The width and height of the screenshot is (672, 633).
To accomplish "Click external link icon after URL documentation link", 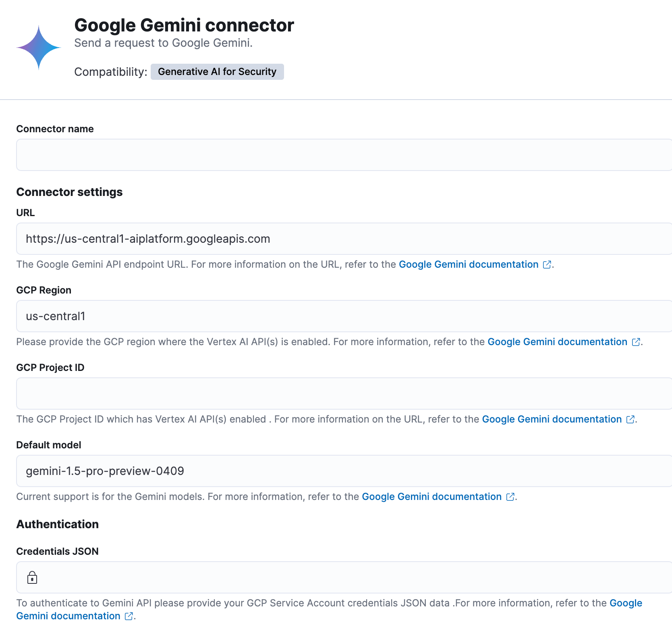I will click(x=547, y=264).
